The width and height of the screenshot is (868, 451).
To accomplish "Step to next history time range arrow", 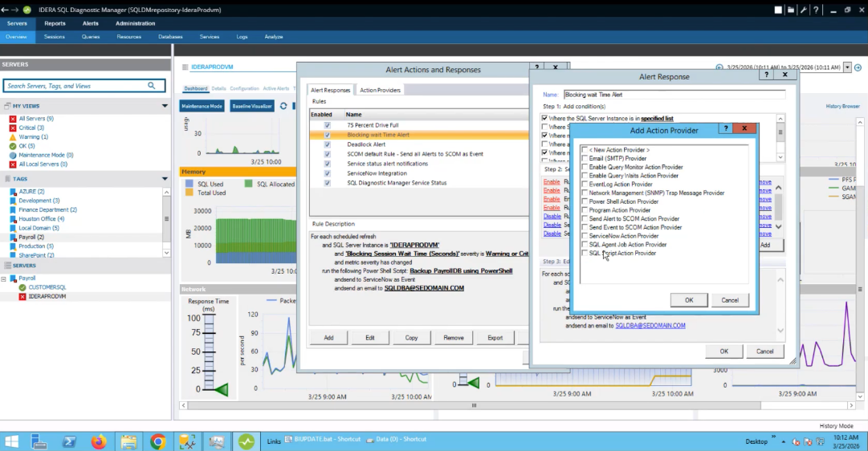I will 858,67.
